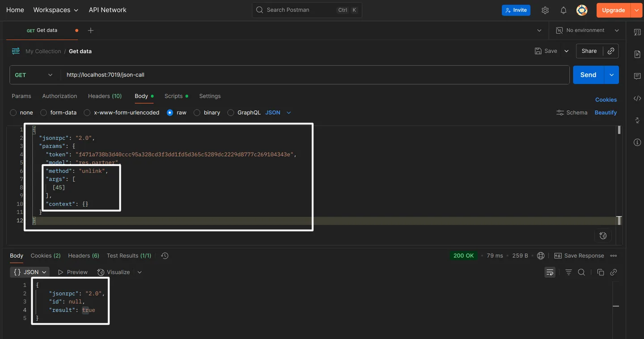This screenshot has height=339, width=644.
Task: Copy the response link icon
Action: (x=614, y=272)
